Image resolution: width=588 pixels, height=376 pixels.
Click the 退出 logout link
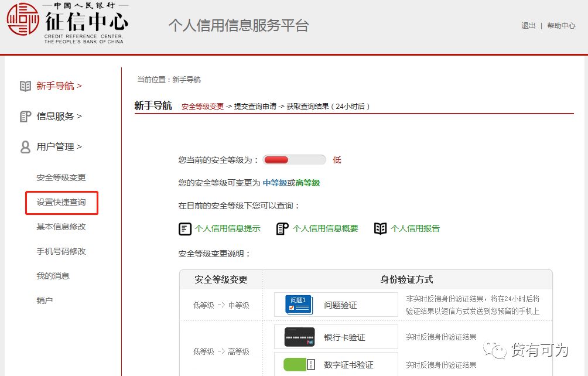pos(528,26)
